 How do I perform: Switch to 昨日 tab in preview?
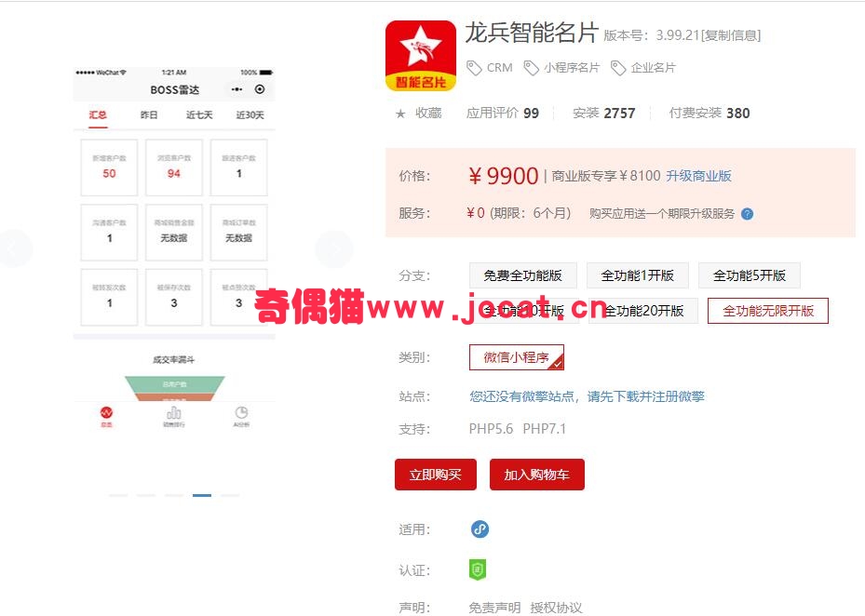(148, 114)
